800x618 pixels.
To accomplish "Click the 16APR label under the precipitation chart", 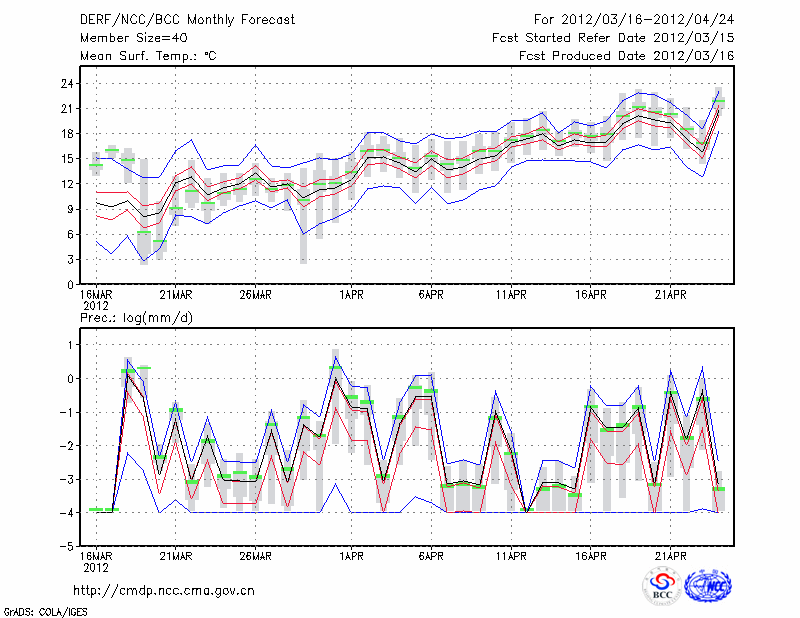I will pos(591,556).
